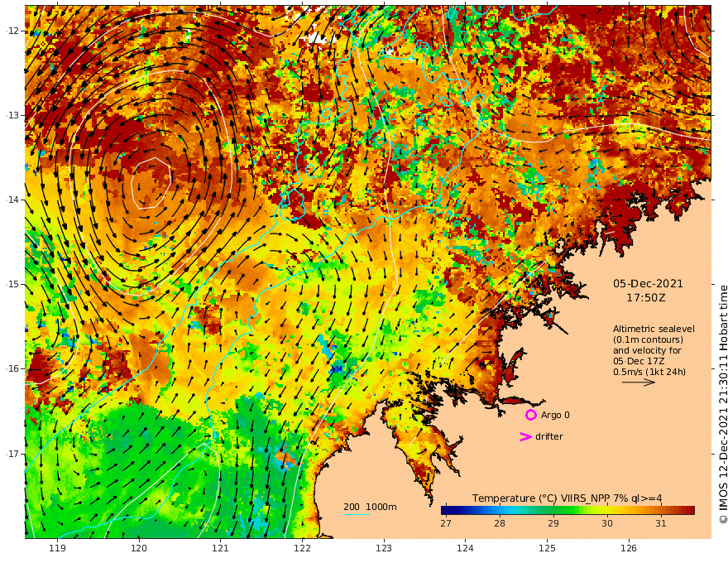Click the cyan bathymetry legend line under 200
The height and width of the screenshot is (563, 728).
coord(356,514)
